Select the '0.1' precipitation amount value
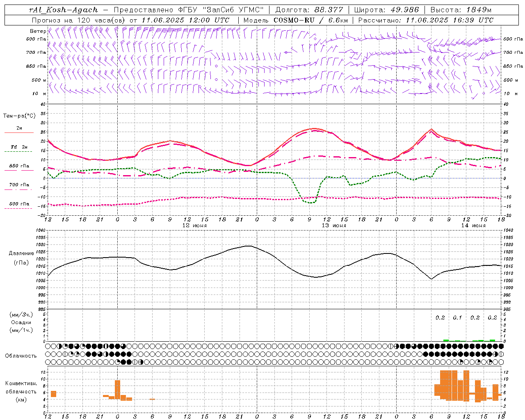This screenshot has width=525, height=420. pyautogui.click(x=457, y=317)
